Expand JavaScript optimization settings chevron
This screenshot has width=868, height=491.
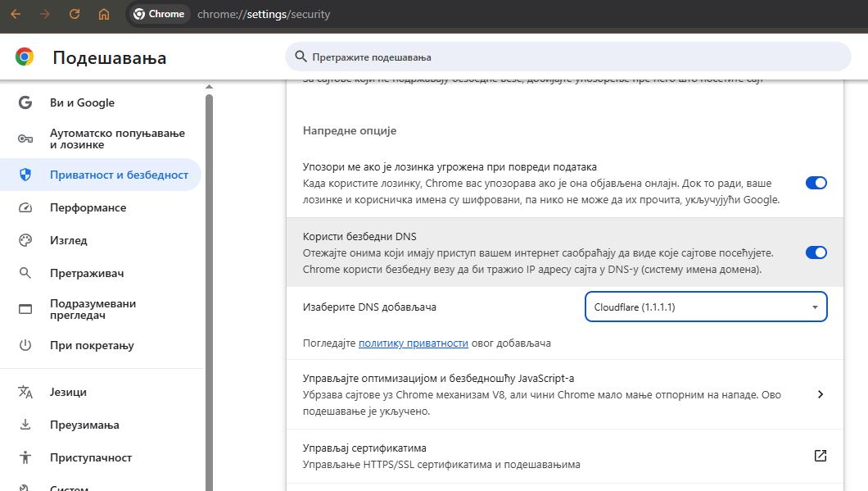click(821, 394)
